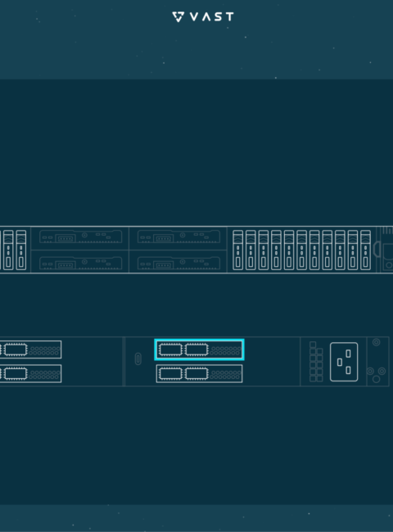Click the left port of the highlighted network card
Screen dimensions: 393x532
pos(170,349)
